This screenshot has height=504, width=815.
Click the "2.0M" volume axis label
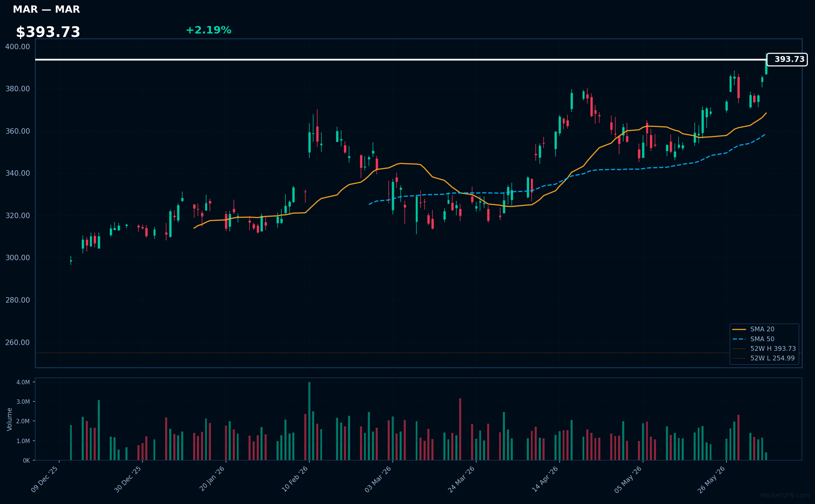point(23,421)
